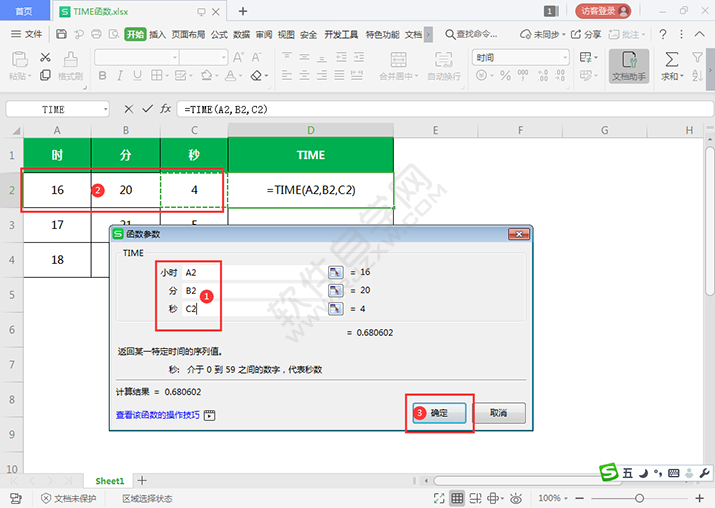Switch to the 数据 ribbon tab
715x508 pixels.
(242, 34)
